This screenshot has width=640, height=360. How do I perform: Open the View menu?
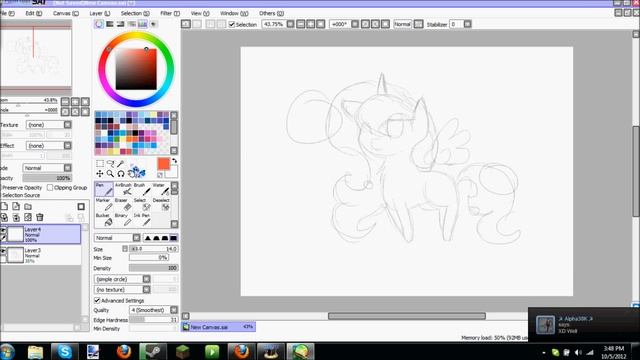point(200,13)
